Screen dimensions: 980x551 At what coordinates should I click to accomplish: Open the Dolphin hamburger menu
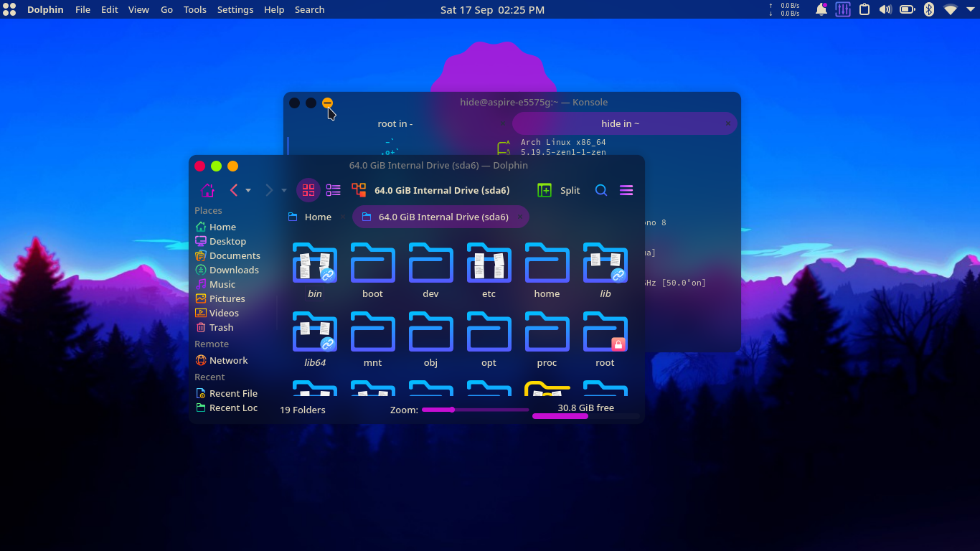point(626,190)
